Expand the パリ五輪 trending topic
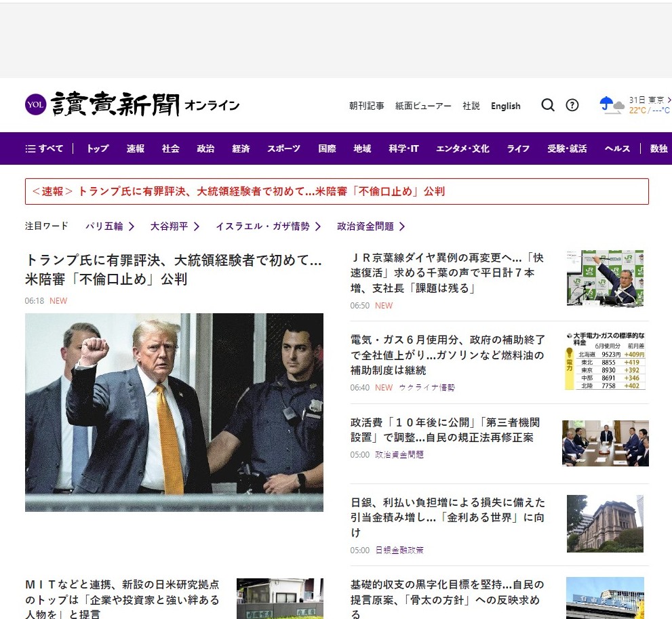 click(110, 226)
